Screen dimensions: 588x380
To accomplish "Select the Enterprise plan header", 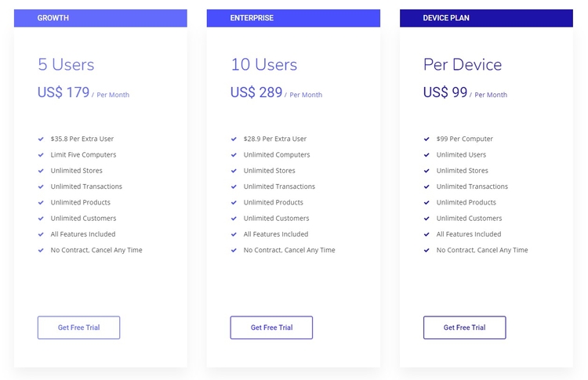I will point(293,18).
